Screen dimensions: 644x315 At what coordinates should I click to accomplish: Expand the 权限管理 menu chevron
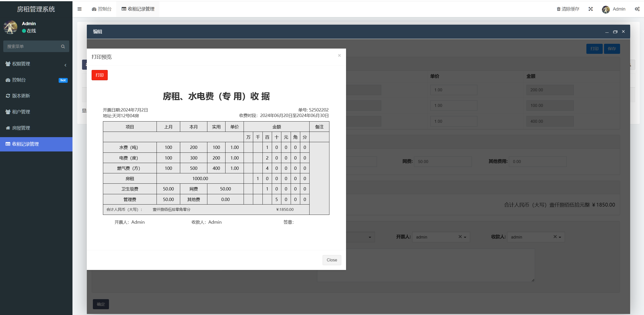click(x=65, y=65)
